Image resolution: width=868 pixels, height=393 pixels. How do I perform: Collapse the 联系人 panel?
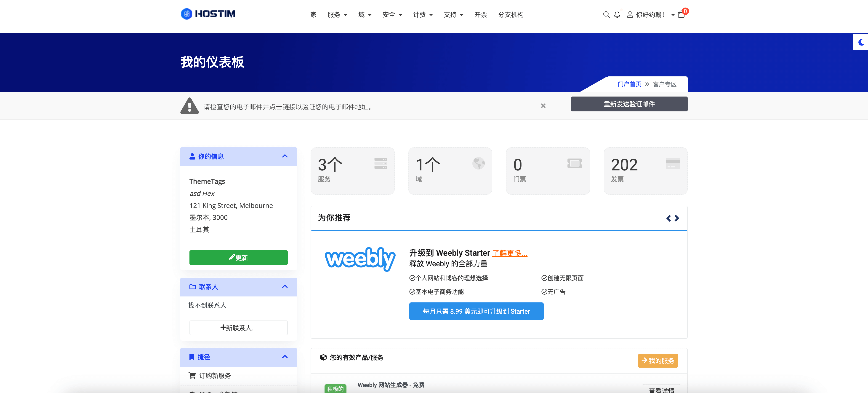(285, 286)
